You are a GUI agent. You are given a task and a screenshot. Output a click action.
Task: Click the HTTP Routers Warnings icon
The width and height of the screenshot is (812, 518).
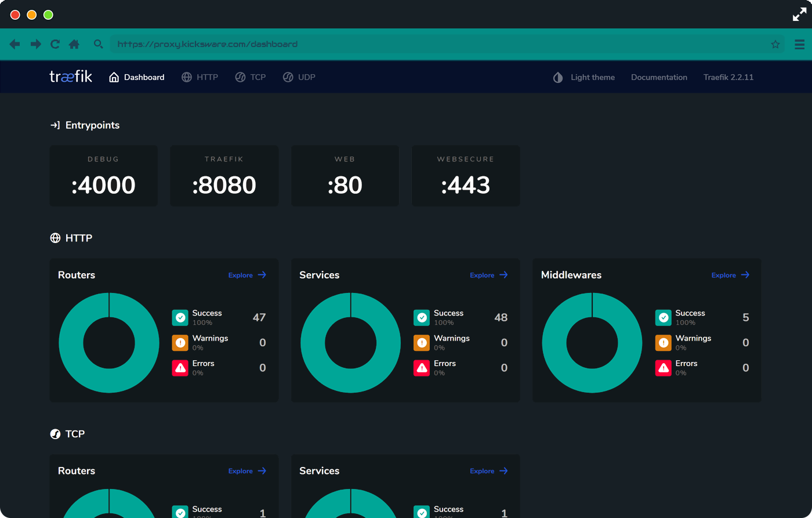(x=180, y=343)
